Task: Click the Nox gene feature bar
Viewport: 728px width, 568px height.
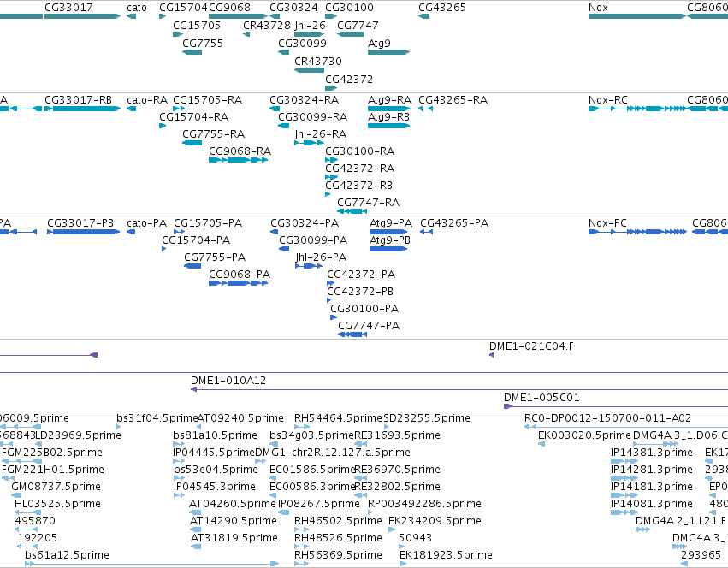Action: pos(637,16)
